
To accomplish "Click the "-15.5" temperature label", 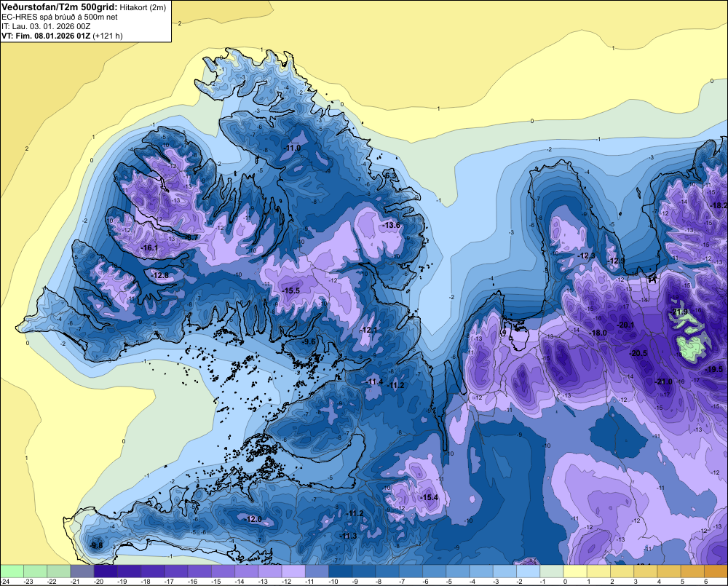I will (291, 290).
